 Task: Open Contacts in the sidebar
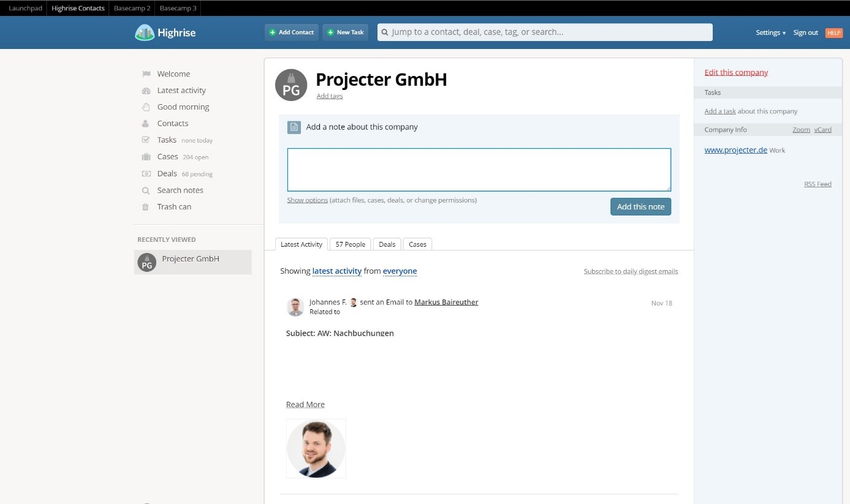[173, 124]
